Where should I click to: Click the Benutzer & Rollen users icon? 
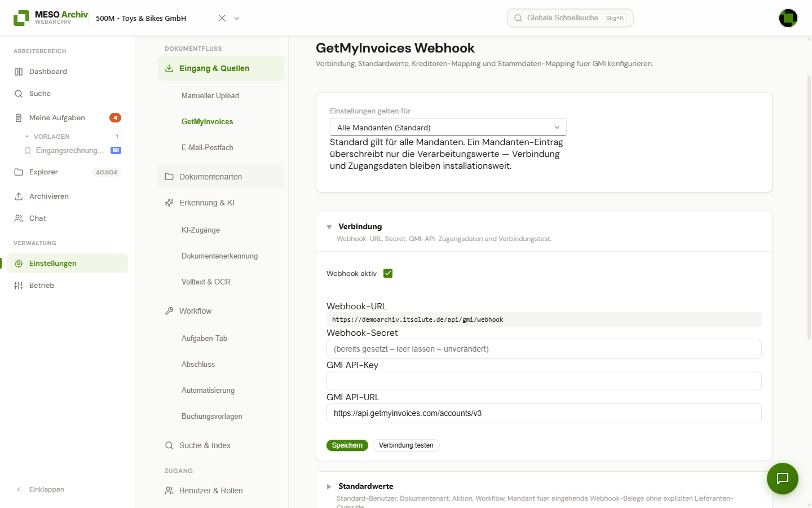[x=169, y=491]
